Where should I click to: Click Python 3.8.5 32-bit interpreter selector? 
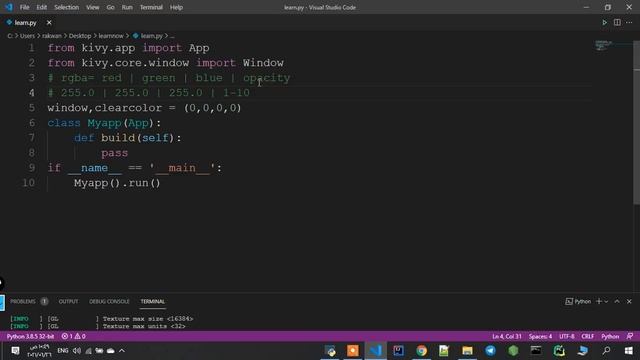point(30,337)
